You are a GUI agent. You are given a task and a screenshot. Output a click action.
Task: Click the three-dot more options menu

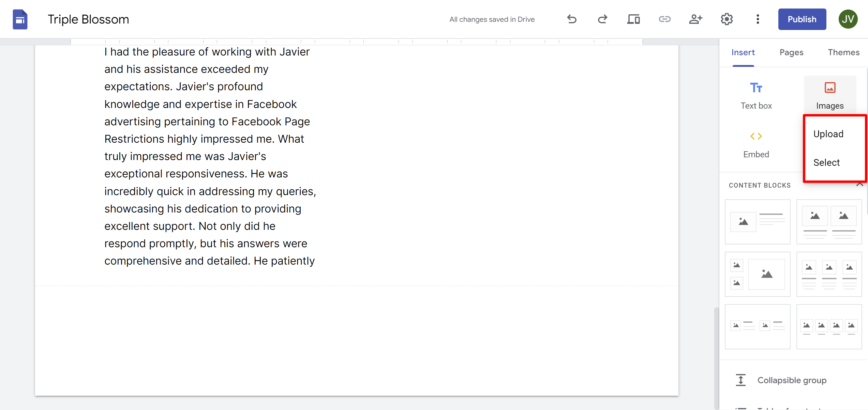click(759, 19)
